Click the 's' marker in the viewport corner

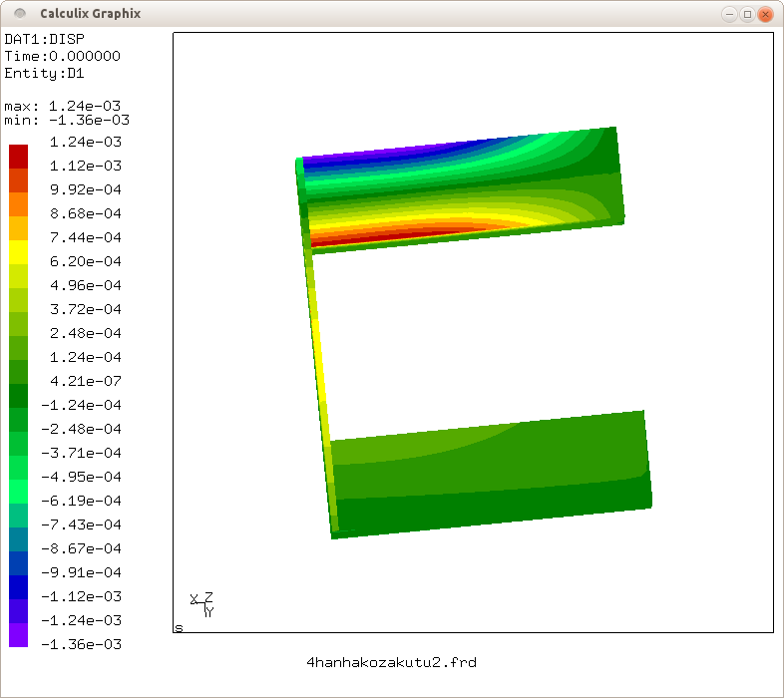point(179,628)
